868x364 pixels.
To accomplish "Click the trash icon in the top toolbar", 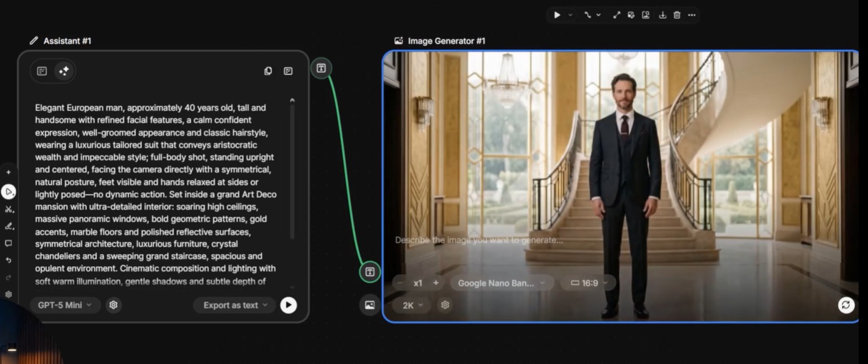I will pos(677,15).
